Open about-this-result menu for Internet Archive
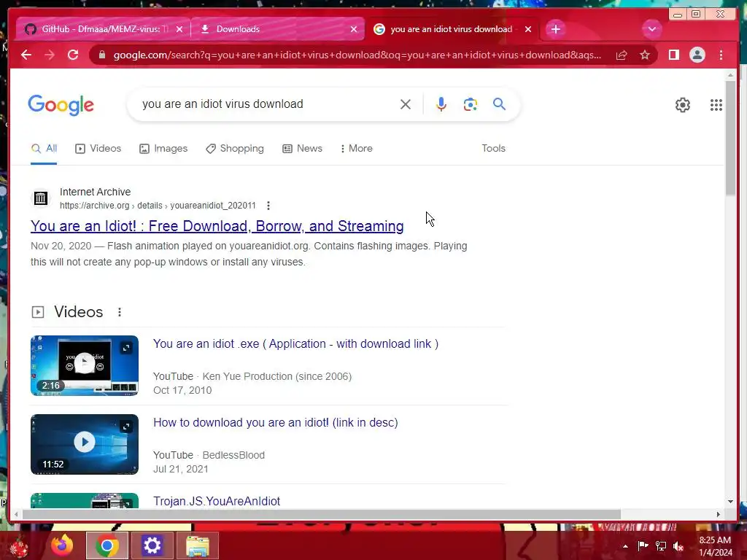 pos(268,206)
